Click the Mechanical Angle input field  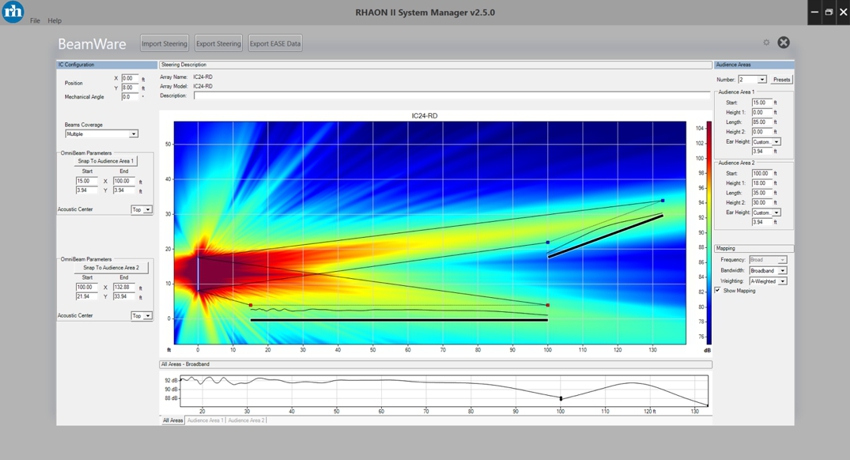pos(130,97)
